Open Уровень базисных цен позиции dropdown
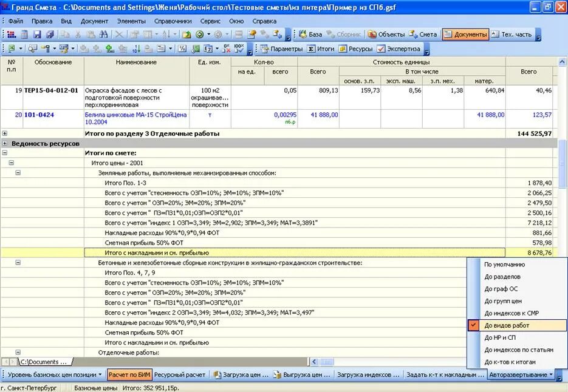 [x=55, y=374]
